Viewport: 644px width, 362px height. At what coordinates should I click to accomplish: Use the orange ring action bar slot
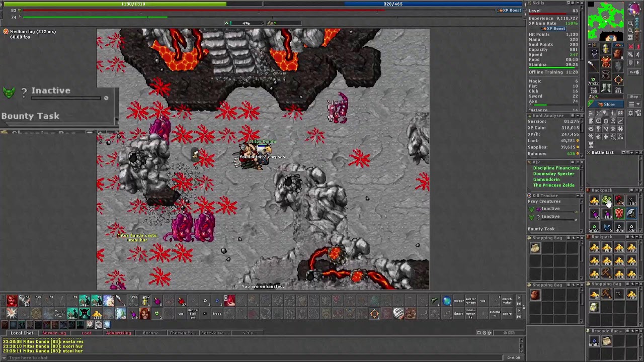pyautogui.click(x=374, y=314)
